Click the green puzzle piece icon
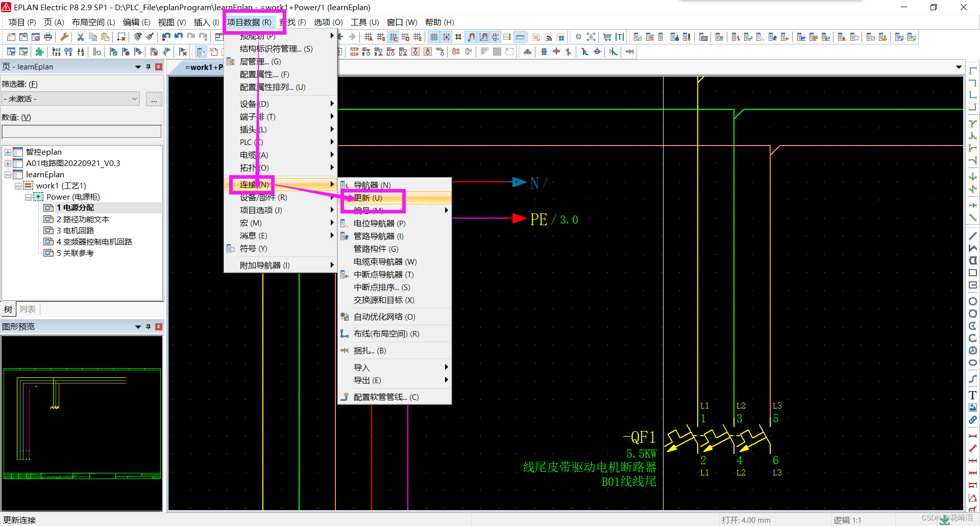 (40, 52)
